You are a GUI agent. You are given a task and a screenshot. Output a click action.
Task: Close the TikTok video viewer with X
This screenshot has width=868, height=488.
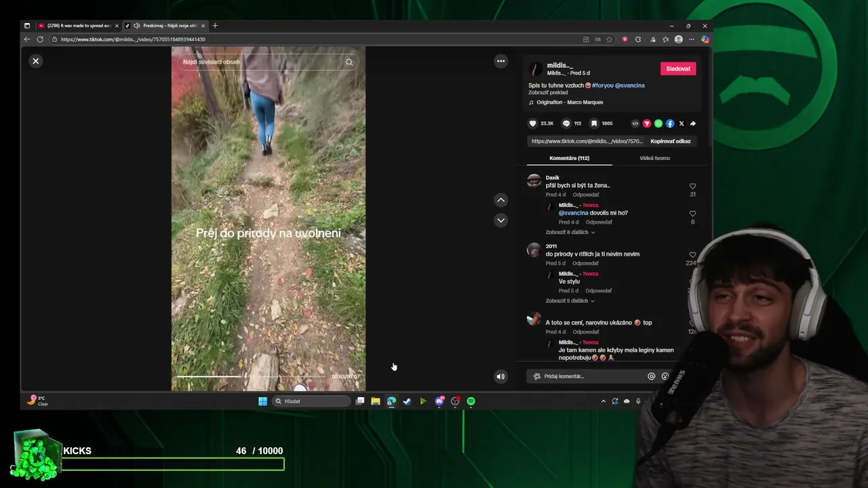click(36, 61)
